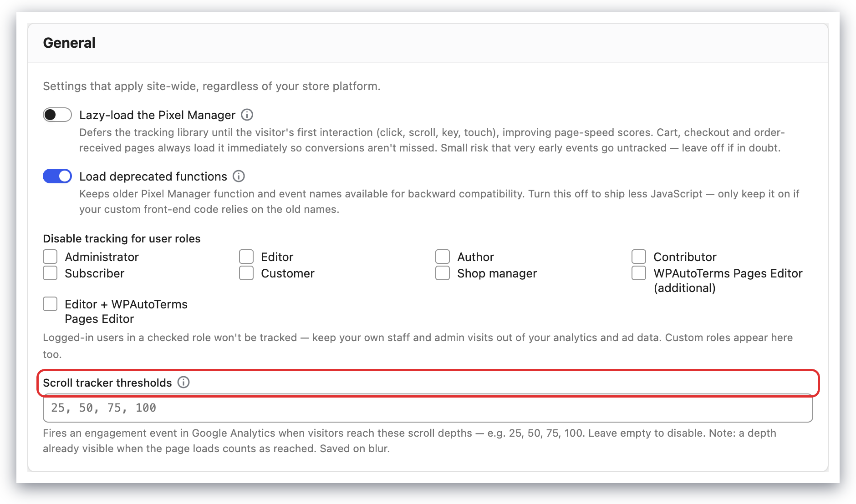The width and height of the screenshot is (856, 504).
Task: Check the Shop manager role checkbox
Action: pos(443,273)
